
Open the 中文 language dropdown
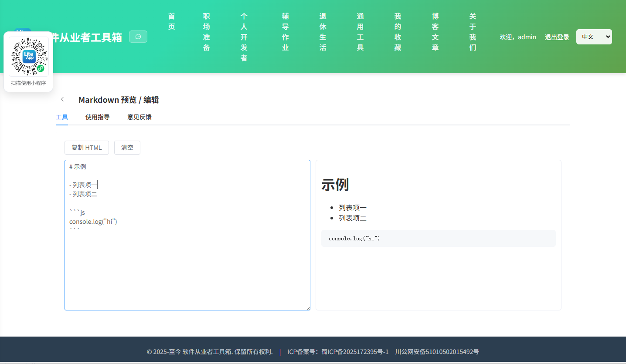click(594, 37)
